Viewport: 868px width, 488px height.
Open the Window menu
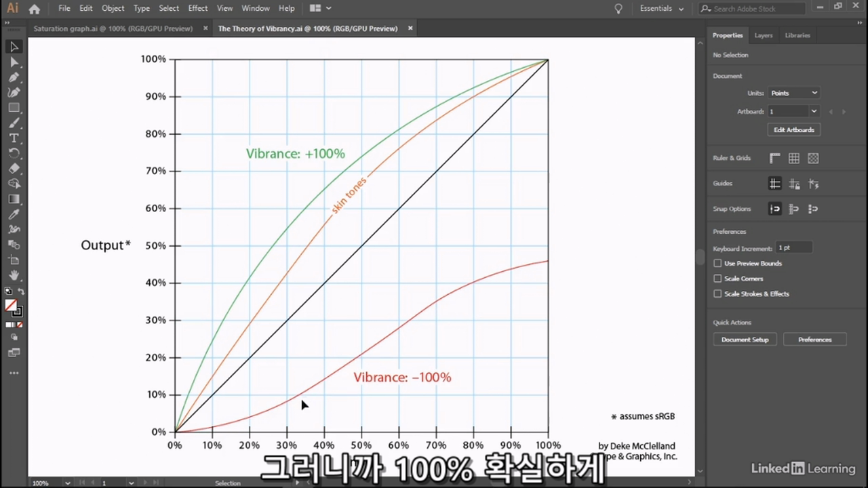[x=256, y=9]
